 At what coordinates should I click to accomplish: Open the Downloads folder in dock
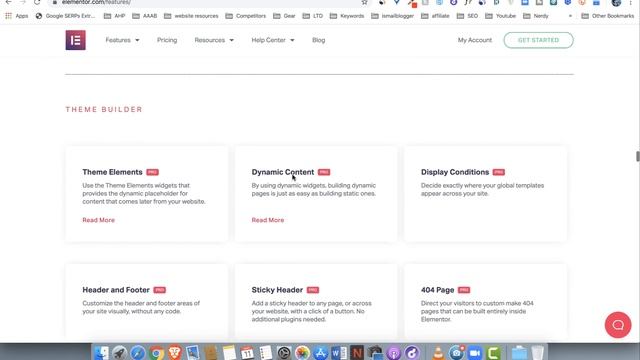pyautogui.click(x=519, y=352)
